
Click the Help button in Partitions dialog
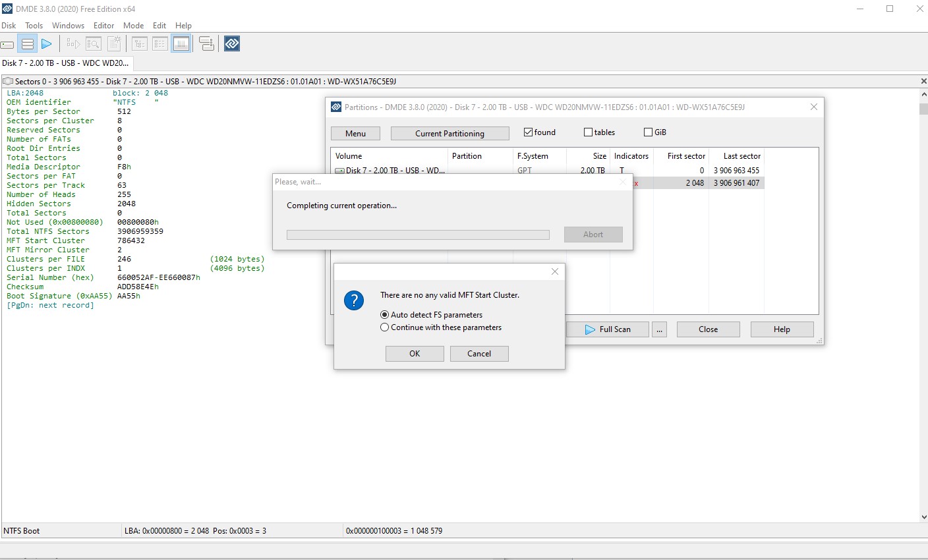click(782, 329)
